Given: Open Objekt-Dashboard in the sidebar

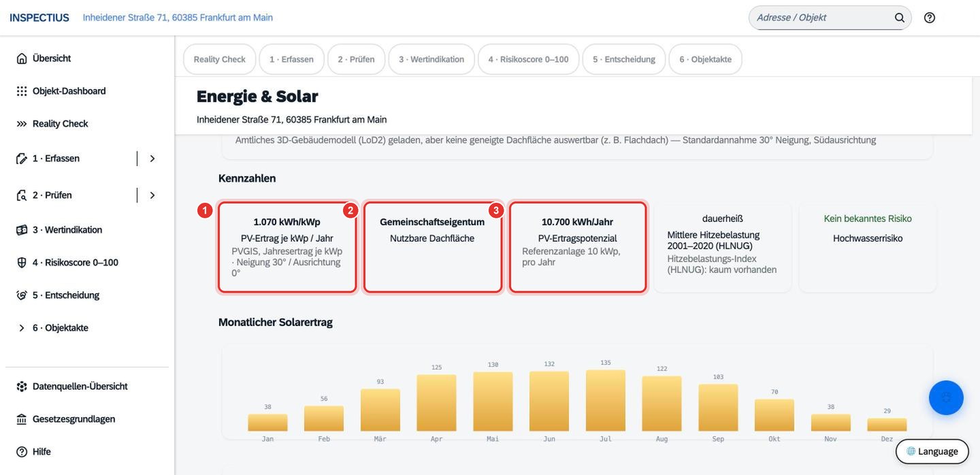Looking at the screenshot, I should click(x=87, y=91).
